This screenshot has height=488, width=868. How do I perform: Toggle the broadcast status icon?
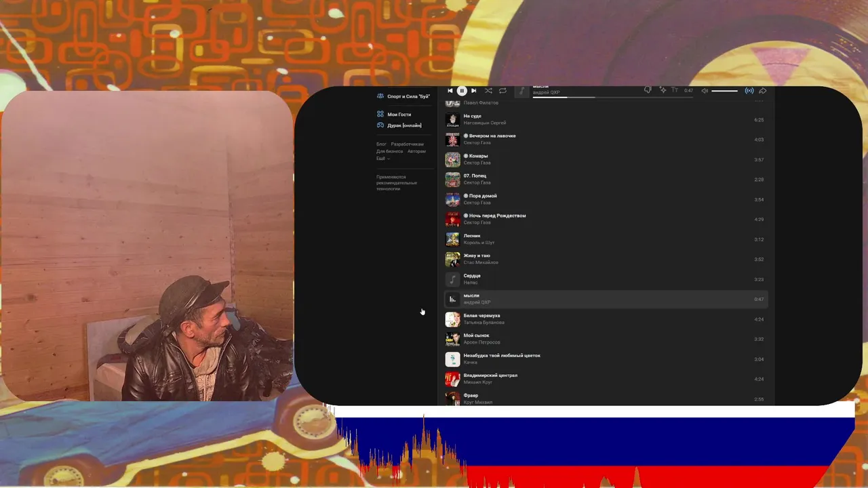pos(749,91)
